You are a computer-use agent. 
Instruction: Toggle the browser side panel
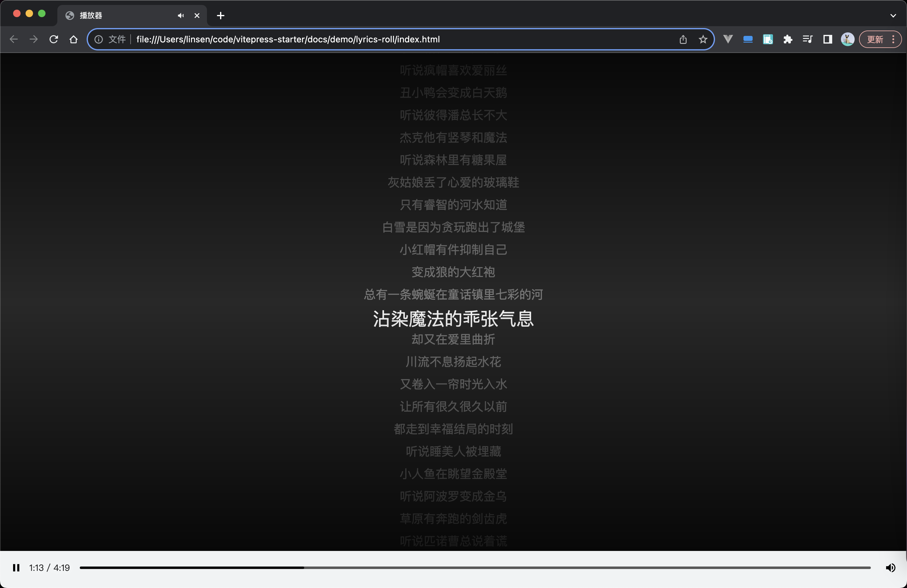(x=827, y=39)
